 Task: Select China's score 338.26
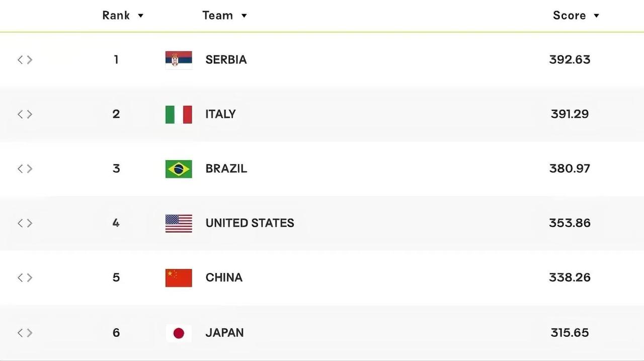570,277
